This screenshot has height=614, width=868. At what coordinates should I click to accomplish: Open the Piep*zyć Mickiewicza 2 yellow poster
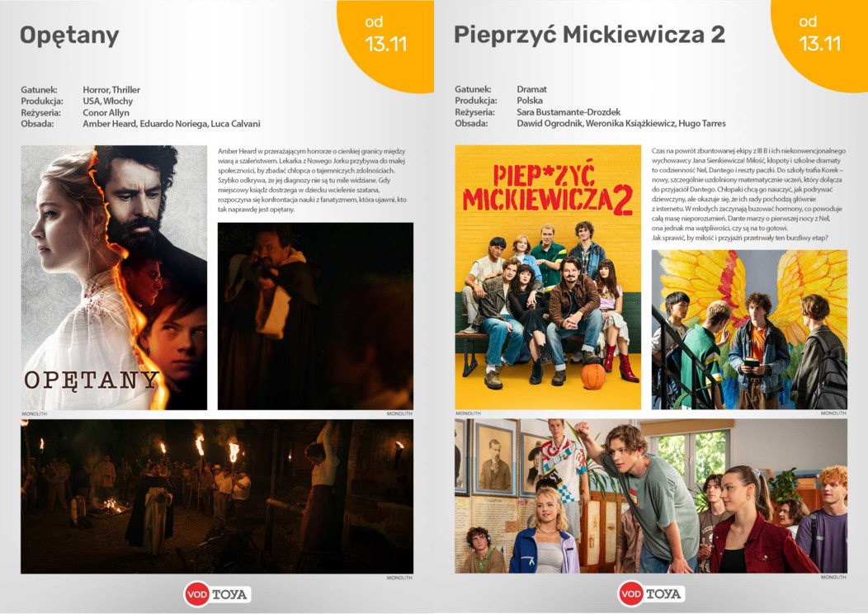(x=548, y=277)
